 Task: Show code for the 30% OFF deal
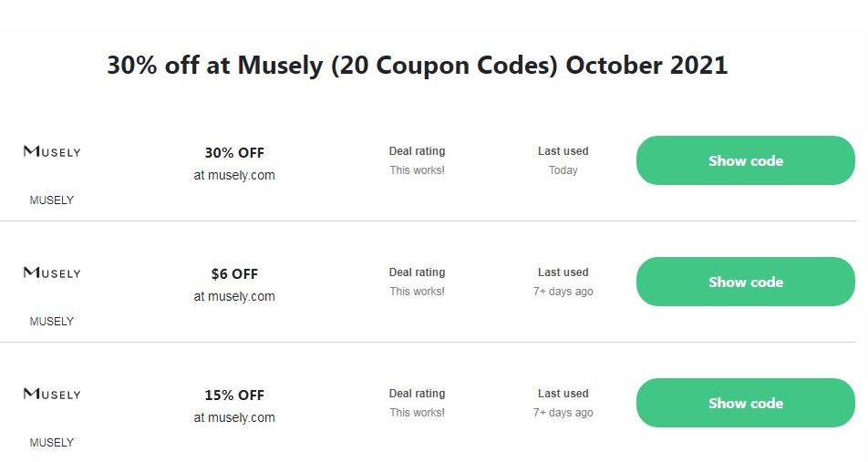click(x=745, y=160)
